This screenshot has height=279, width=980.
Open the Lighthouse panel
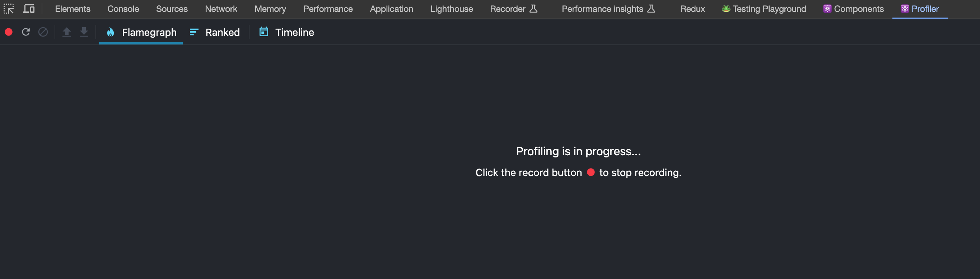[x=451, y=9]
